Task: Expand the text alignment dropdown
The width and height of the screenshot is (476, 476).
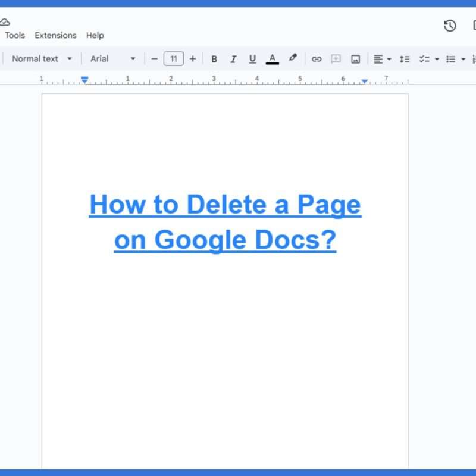Action: click(382, 59)
